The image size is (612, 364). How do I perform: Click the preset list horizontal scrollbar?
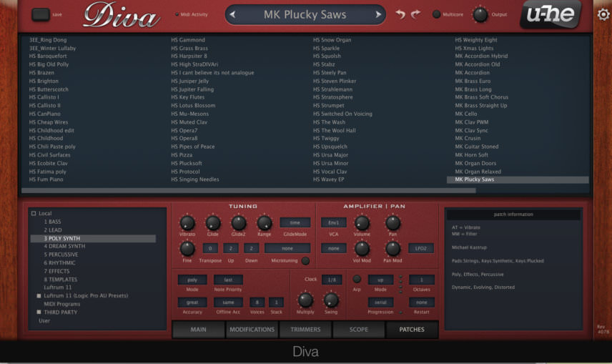(x=249, y=191)
